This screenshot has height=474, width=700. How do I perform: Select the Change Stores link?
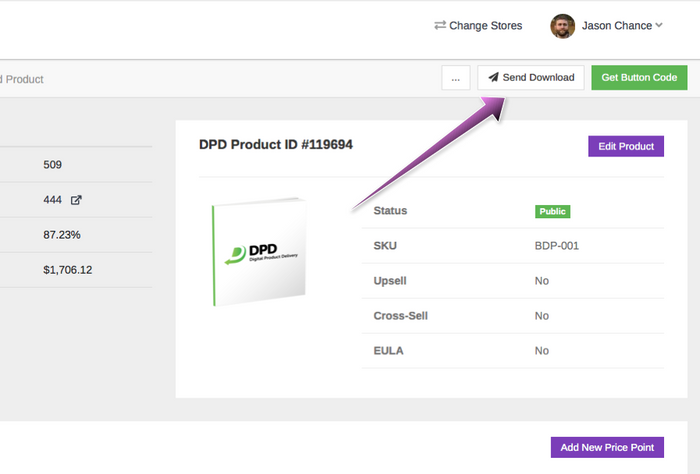tap(478, 25)
